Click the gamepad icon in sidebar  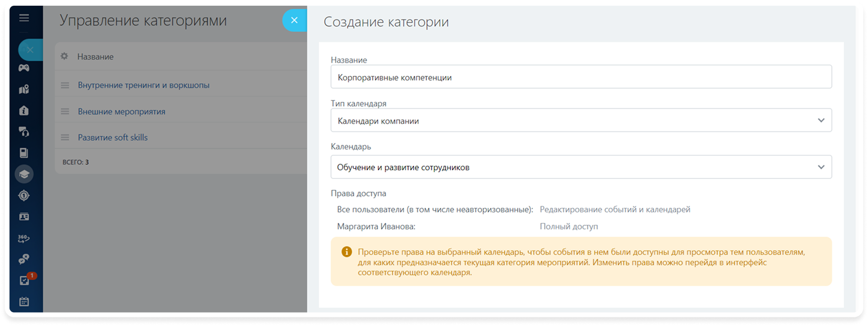tap(24, 68)
